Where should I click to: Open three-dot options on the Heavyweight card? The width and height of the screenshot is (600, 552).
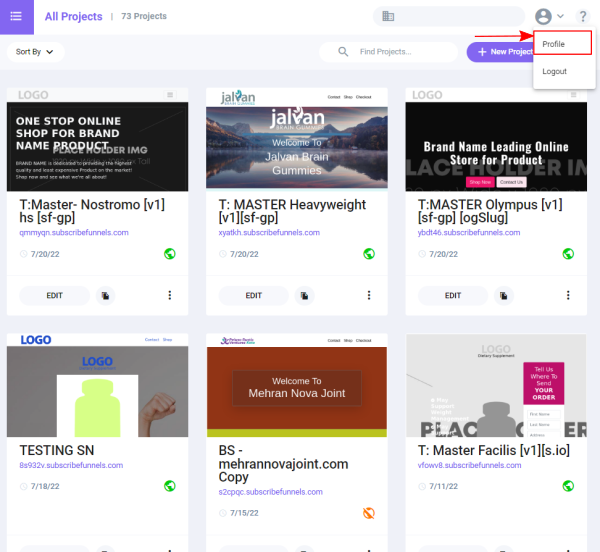(x=369, y=295)
